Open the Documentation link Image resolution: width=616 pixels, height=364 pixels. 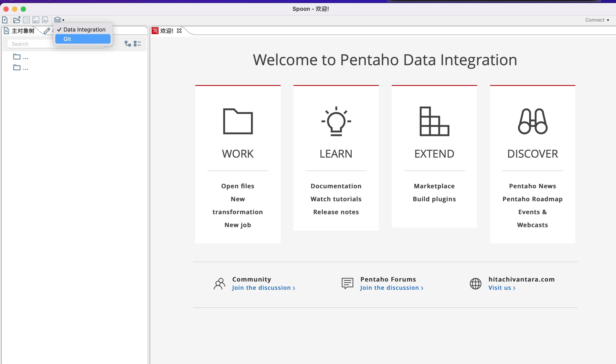(336, 186)
